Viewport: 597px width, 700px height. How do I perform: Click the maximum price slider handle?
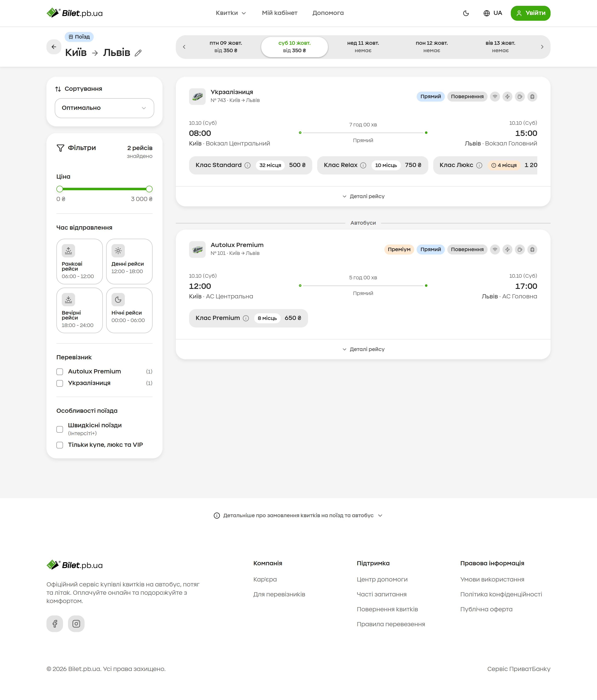tap(149, 189)
